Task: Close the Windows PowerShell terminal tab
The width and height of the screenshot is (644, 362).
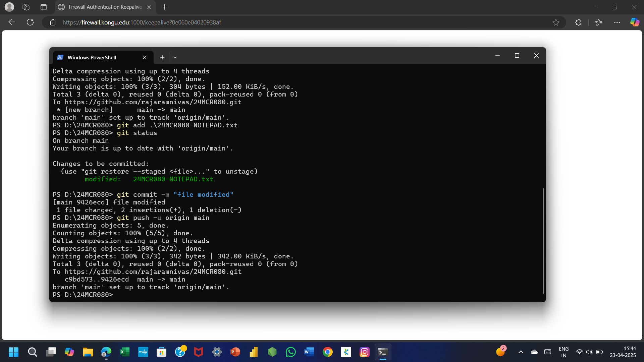Action: [x=145, y=57]
